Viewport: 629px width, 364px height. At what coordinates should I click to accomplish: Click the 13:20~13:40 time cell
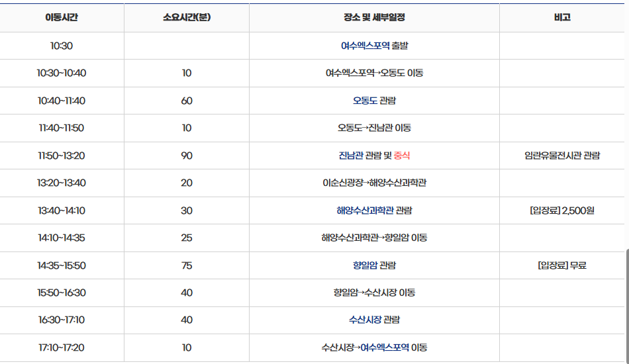click(x=62, y=183)
